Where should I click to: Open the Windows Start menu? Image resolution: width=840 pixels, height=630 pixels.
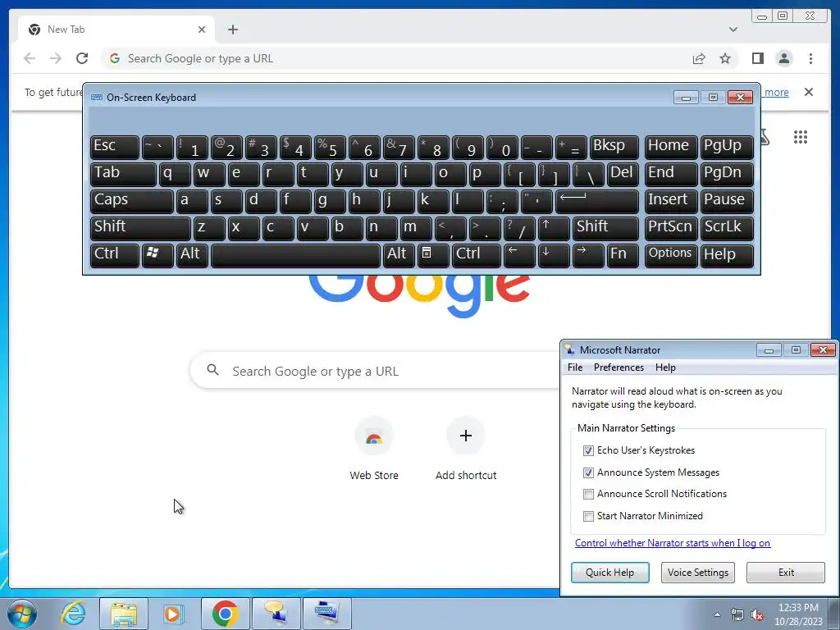tap(22, 614)
